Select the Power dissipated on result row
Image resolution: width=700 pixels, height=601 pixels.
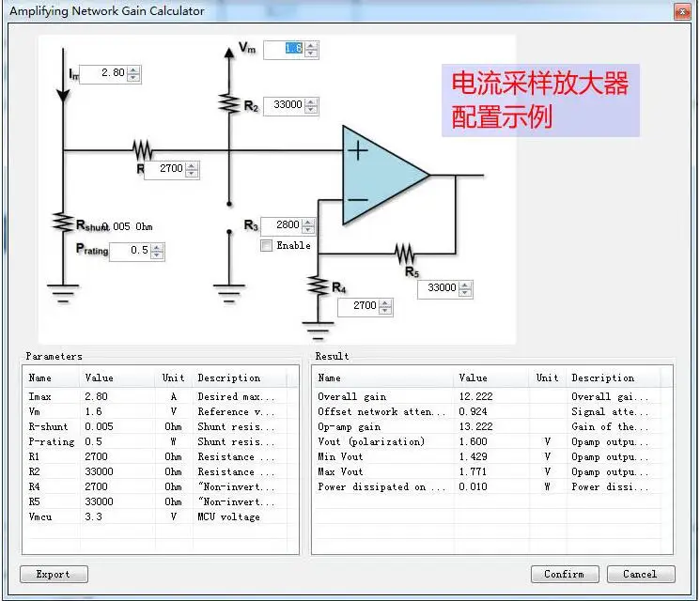(x=492, y=486)
